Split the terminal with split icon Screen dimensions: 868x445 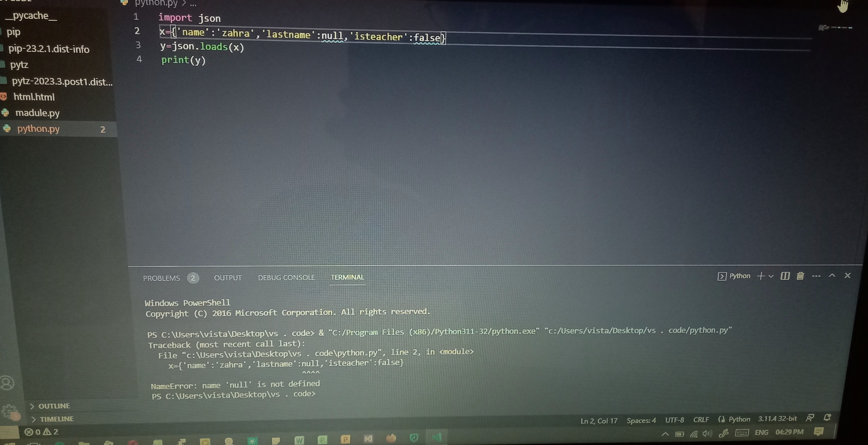785,276
